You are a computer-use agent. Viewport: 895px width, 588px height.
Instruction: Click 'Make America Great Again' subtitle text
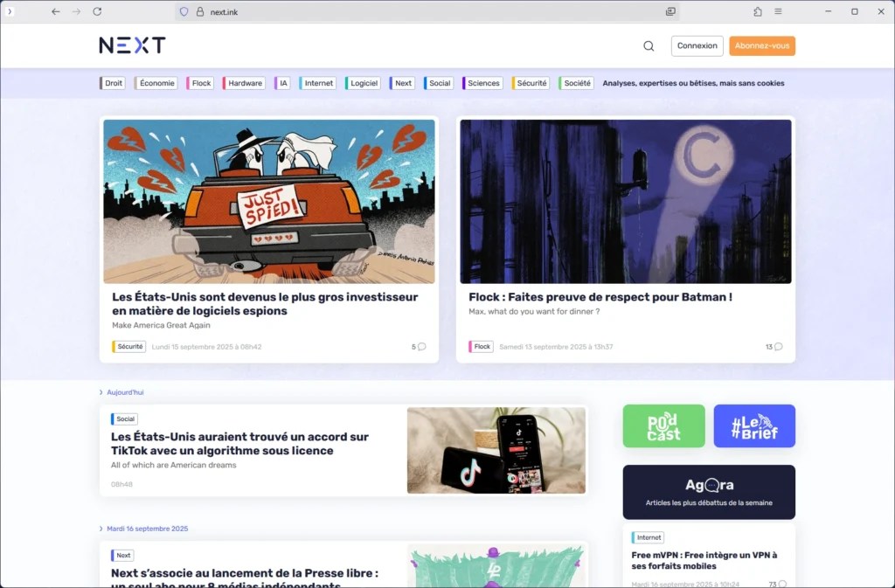[161, 325]
